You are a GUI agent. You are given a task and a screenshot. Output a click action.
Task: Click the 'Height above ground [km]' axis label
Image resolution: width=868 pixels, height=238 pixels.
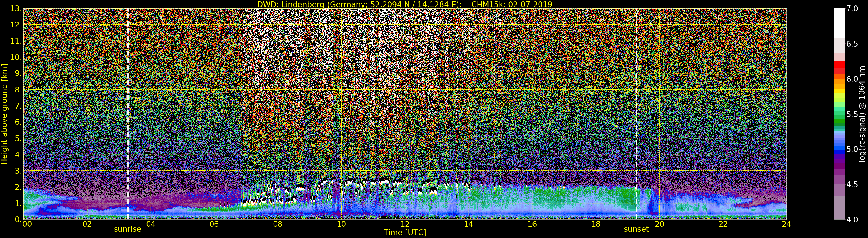[4, 114]
